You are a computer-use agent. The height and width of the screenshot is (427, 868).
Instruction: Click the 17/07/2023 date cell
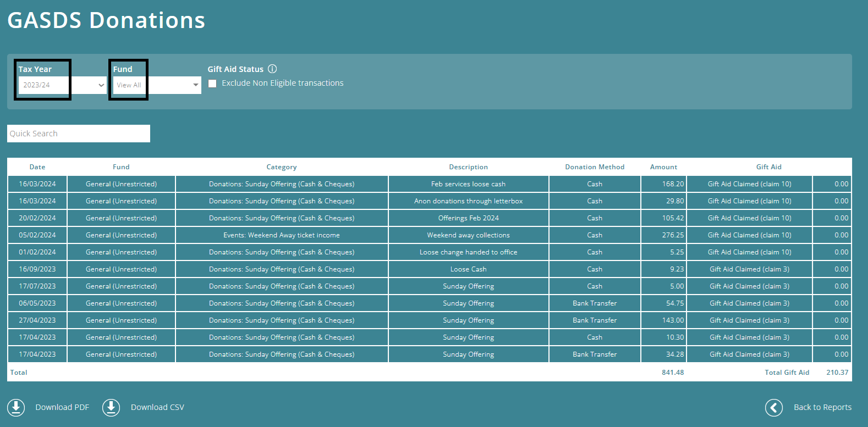[x=37, y=286]
